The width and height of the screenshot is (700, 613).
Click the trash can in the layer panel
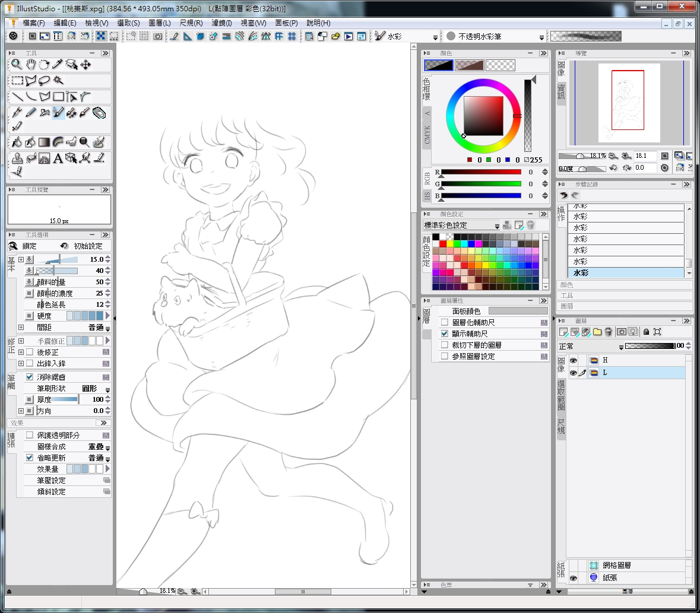(x=609, y=332)
